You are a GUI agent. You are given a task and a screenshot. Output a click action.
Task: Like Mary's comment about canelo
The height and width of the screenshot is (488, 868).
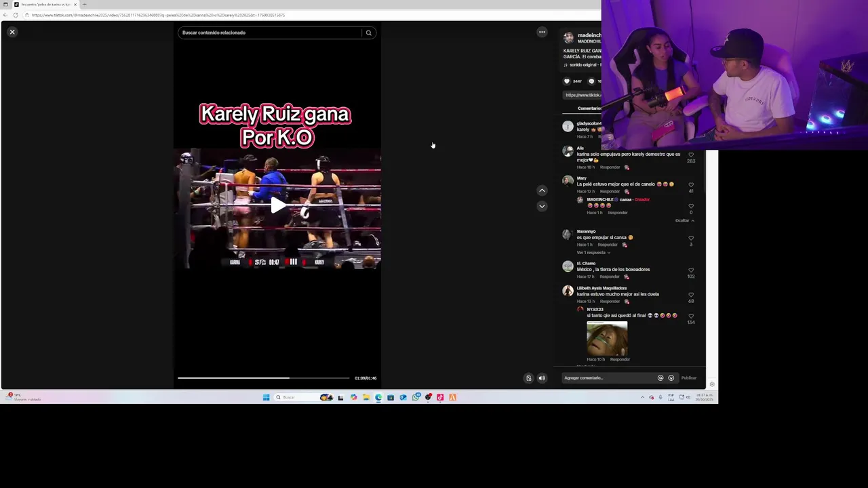(x=691, y=184)
